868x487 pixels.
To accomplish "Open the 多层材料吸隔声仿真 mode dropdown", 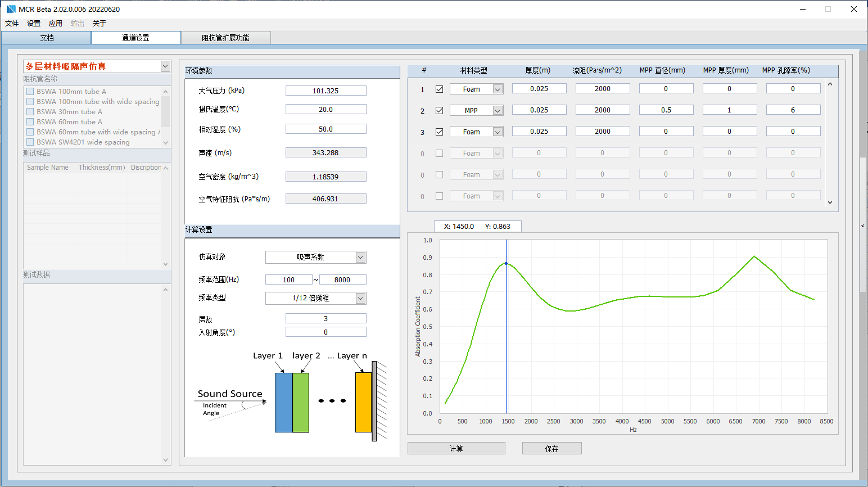I will click(x=165, y=66).
